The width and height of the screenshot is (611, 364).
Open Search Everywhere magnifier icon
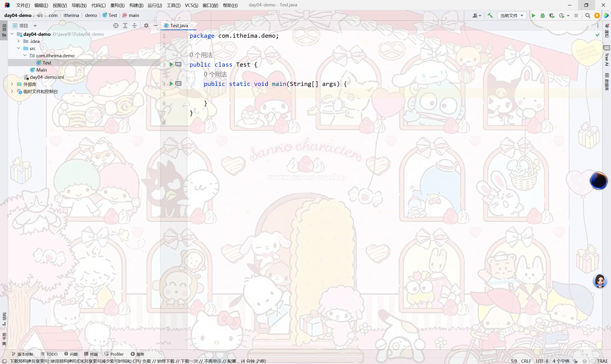(x=587, y=16)
